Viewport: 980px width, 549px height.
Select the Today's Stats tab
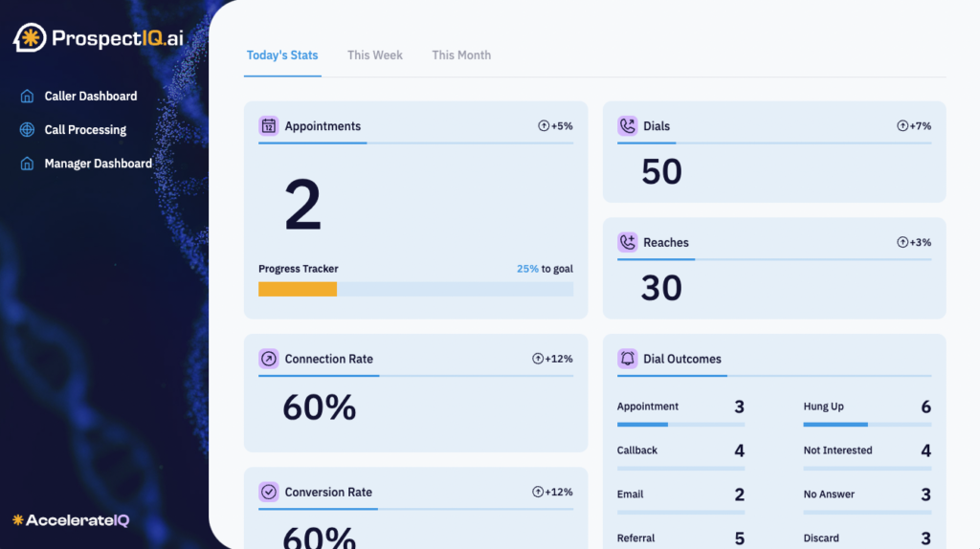pos(282,55)
